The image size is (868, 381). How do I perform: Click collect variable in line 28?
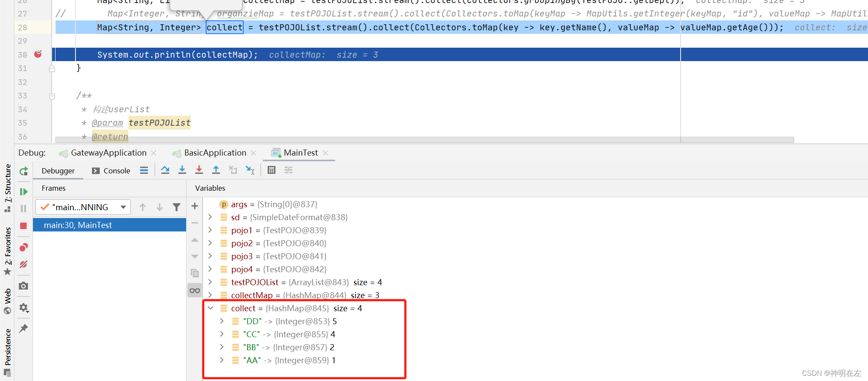(224, 27)
